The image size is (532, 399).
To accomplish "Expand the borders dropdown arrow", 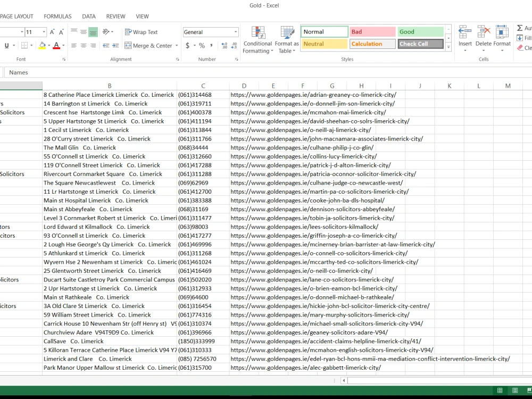I will (x=31, y=45).
